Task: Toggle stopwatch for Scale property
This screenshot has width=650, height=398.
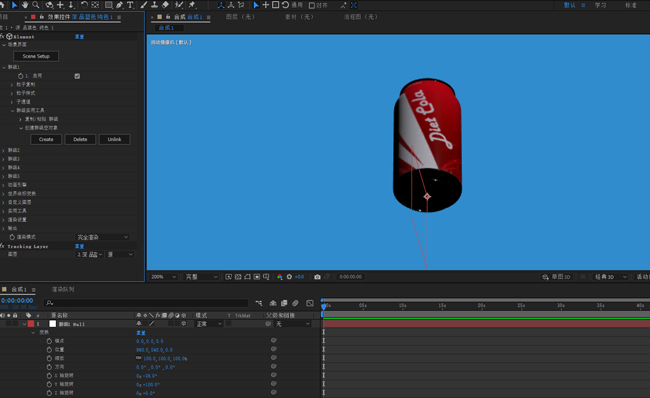Action: point(49,358)
